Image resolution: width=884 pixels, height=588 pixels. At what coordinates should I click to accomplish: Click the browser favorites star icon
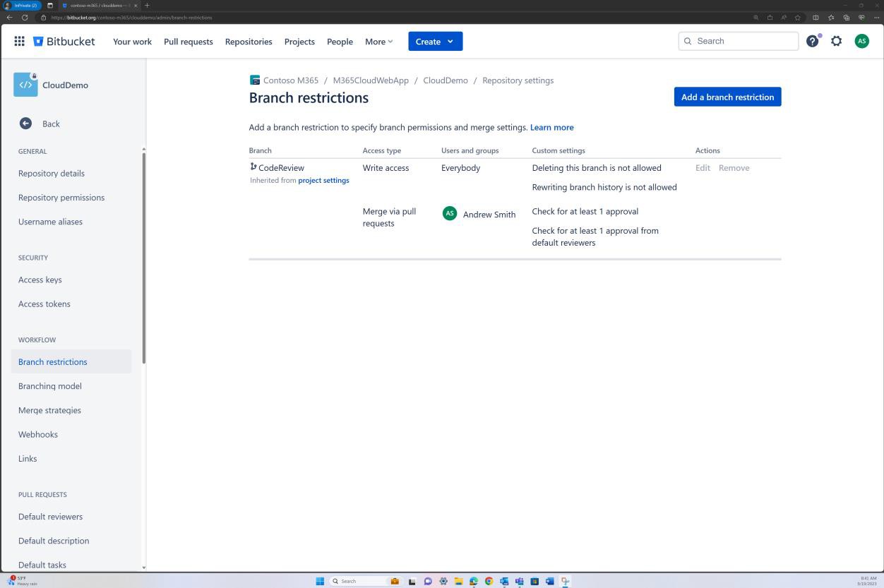click(x=797, y=18)
